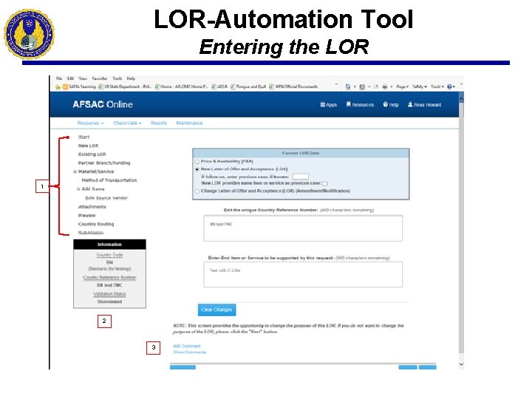Select Add Items in the left navigation
532x399 pixels.
pos(93,189)
